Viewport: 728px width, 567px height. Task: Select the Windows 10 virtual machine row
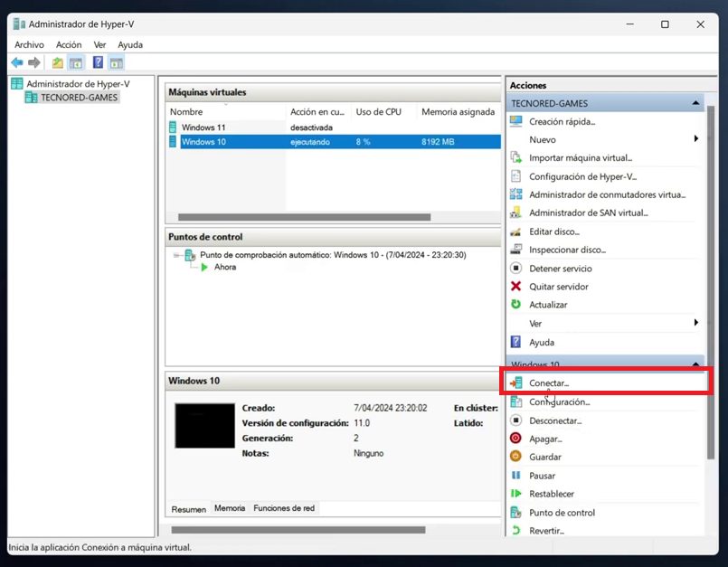[336, 142]
